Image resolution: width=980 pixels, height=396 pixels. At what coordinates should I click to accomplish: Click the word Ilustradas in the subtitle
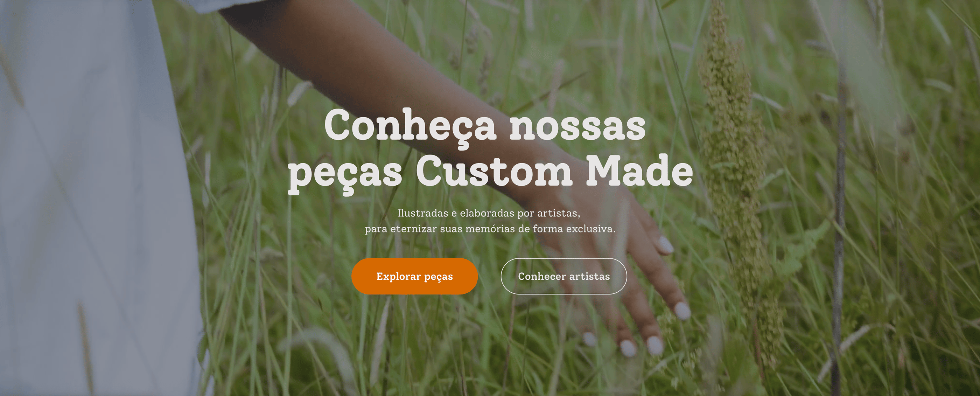coord(423,213)
